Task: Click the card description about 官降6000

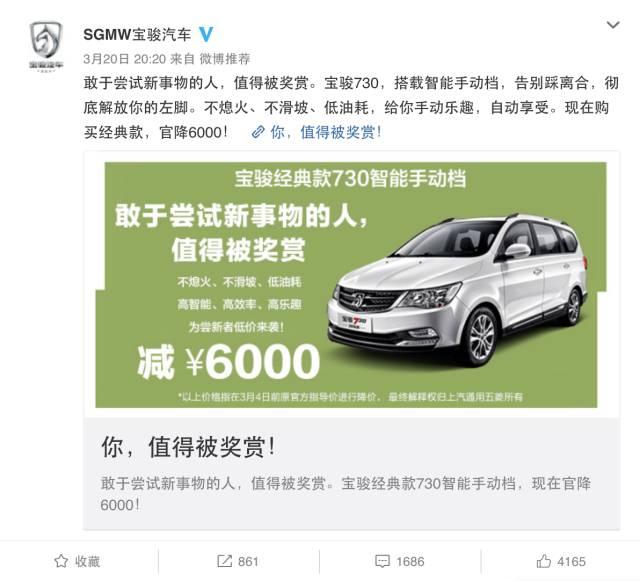Action: 345,494
